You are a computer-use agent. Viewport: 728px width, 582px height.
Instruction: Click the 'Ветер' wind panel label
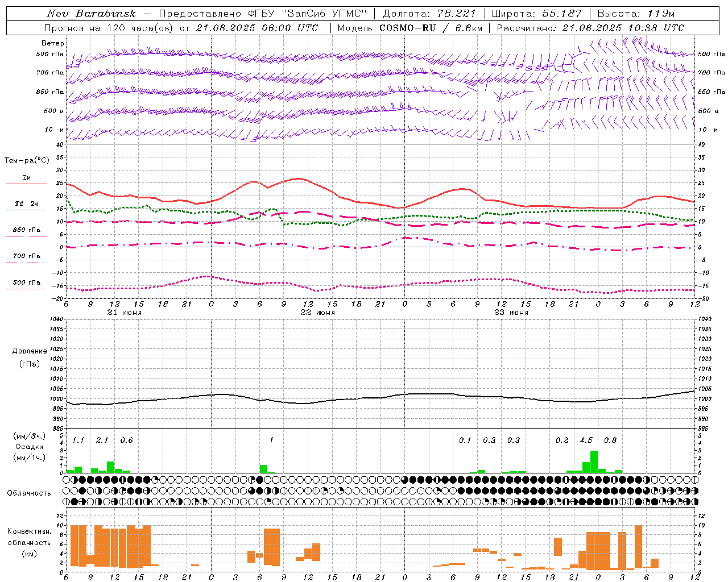53,43
